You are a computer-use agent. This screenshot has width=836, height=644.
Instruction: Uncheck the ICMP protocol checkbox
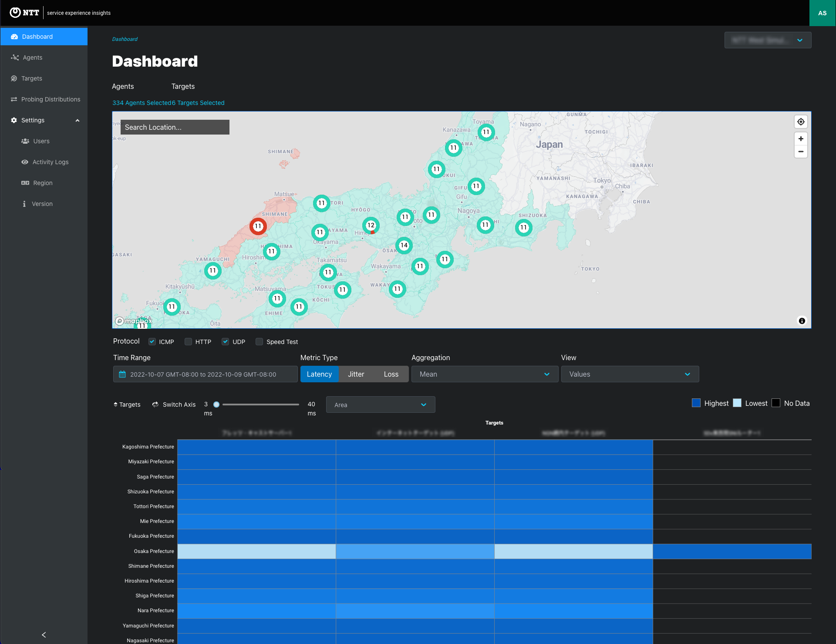(x=152, y=342)
